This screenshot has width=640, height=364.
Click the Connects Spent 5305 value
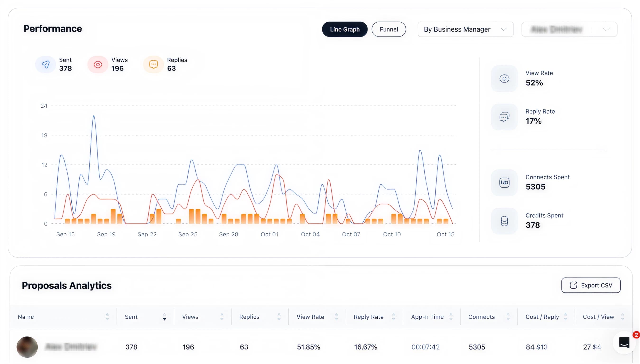(535, 187)
